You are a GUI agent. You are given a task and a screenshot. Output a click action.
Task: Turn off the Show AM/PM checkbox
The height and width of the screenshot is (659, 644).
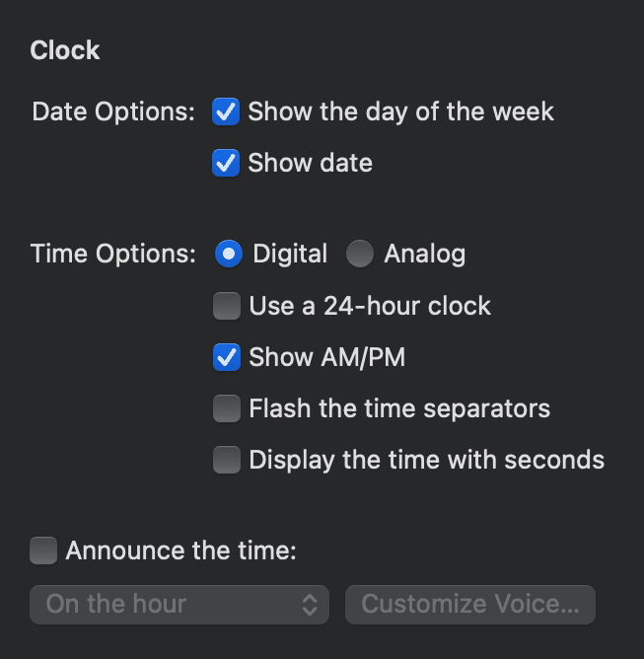[227, 357]
